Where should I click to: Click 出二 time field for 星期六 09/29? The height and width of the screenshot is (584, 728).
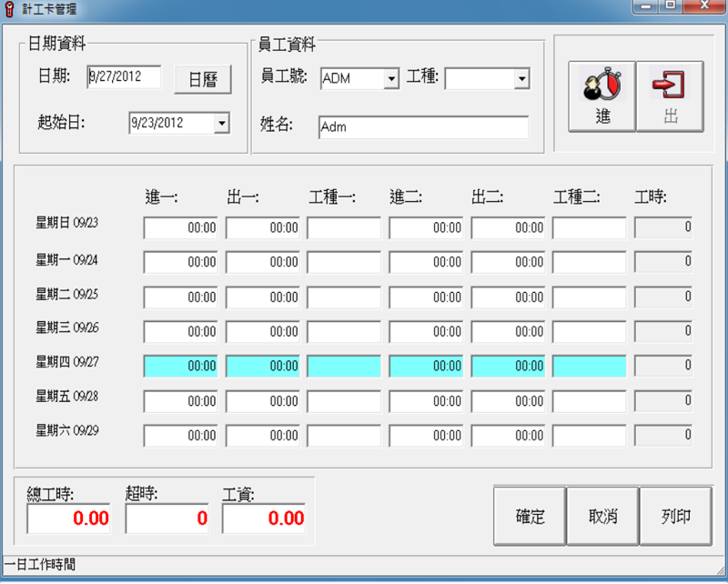(x=508, y=436)
